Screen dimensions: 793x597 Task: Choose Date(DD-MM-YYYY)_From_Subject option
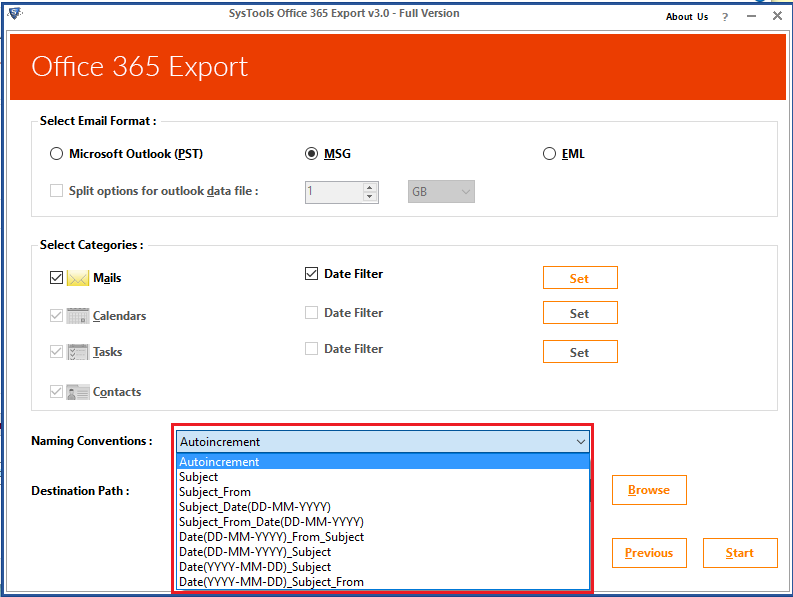pyautogui.click(x=384, y=537)
